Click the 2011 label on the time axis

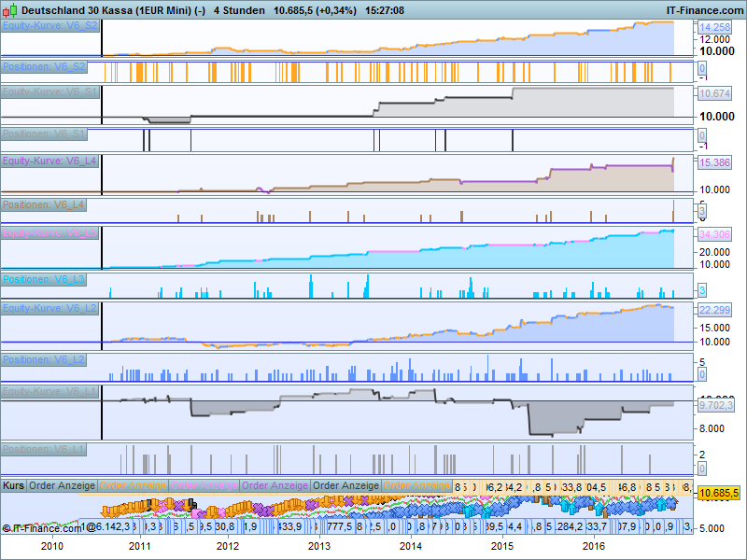140,546
